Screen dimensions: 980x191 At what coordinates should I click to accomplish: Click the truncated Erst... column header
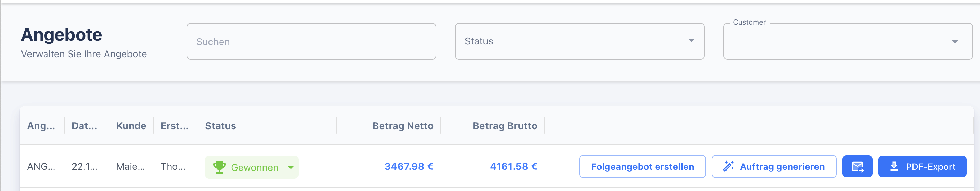tap(174, 126)
